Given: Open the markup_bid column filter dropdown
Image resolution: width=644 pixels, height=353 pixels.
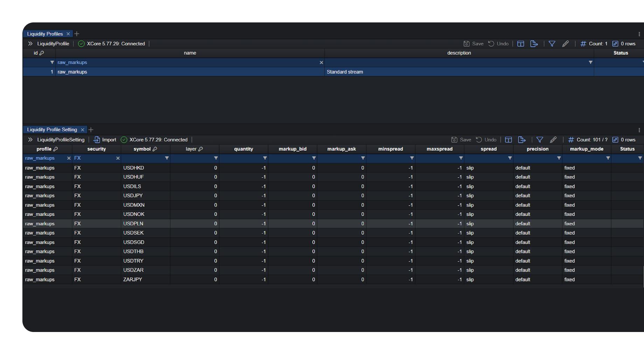Looking at the screenshot, I should click(x=314, y=158).
